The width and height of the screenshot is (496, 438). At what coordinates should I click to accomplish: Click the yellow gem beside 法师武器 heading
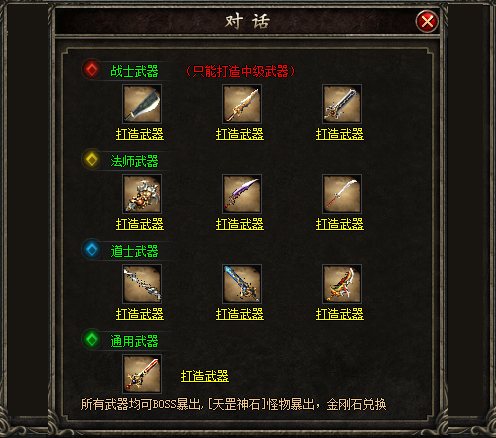[92, 159]
